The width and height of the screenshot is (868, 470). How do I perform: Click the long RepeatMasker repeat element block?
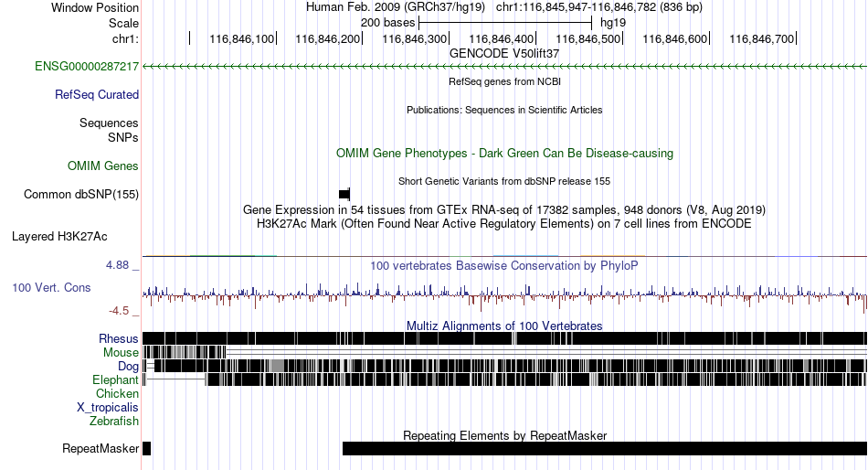(605, 448)
